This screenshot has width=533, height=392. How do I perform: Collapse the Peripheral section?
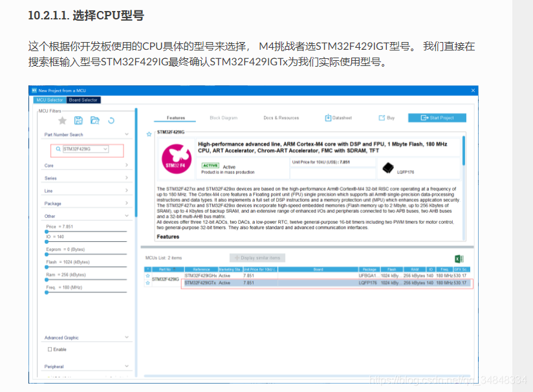tap(126, 366)
